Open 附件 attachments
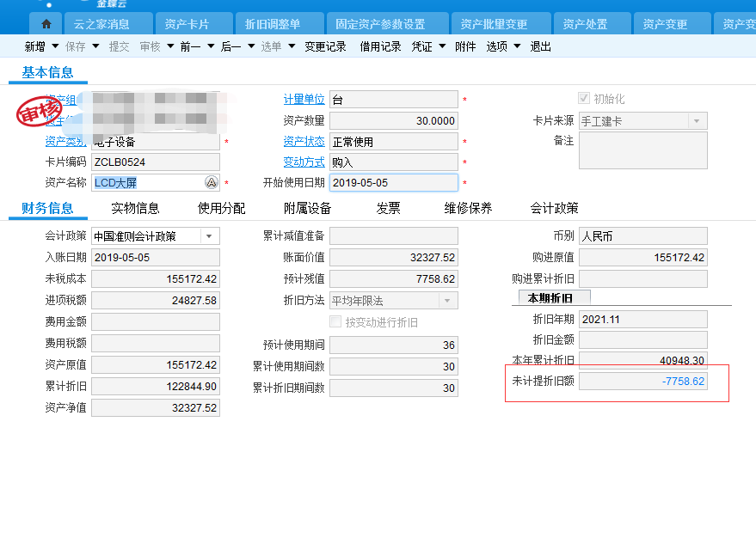 pyautogui.click(x=465, y=46)
